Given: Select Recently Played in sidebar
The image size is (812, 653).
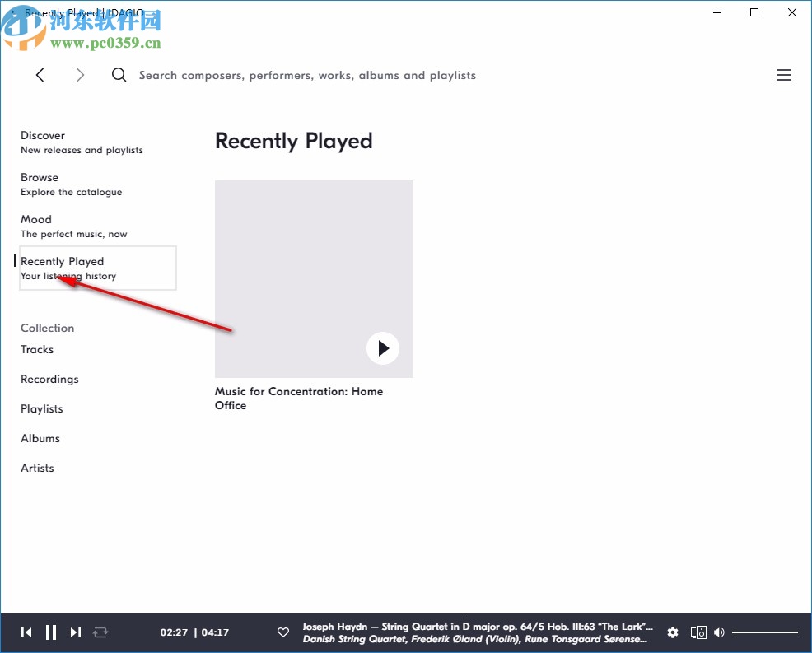Looking at the screenshot, I should pyautogui.click(x=98, y=268).
